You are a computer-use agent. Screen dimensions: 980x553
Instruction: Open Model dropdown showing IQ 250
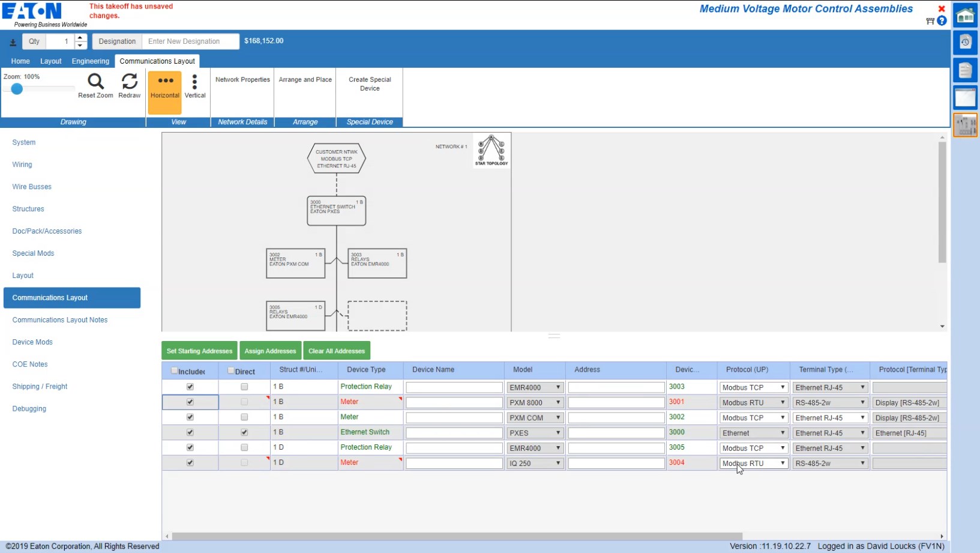[535, 463]
